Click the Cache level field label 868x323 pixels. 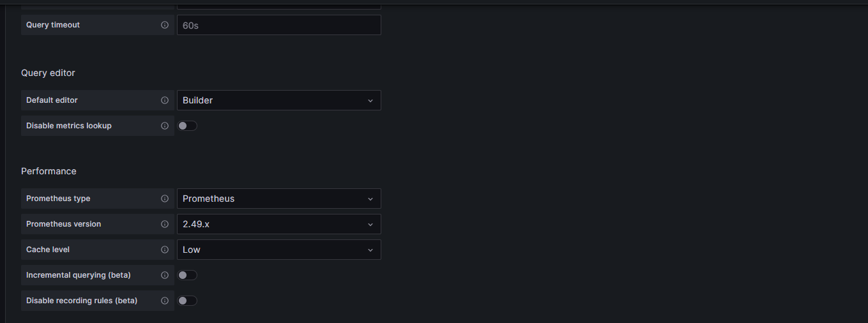pyautogui.click(x=48, y=250)
